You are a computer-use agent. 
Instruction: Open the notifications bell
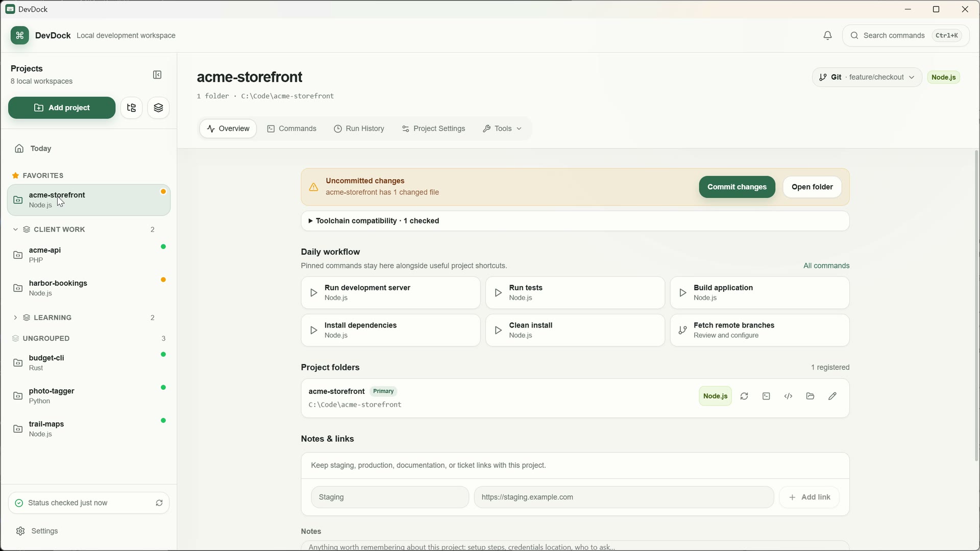[828, 35]
